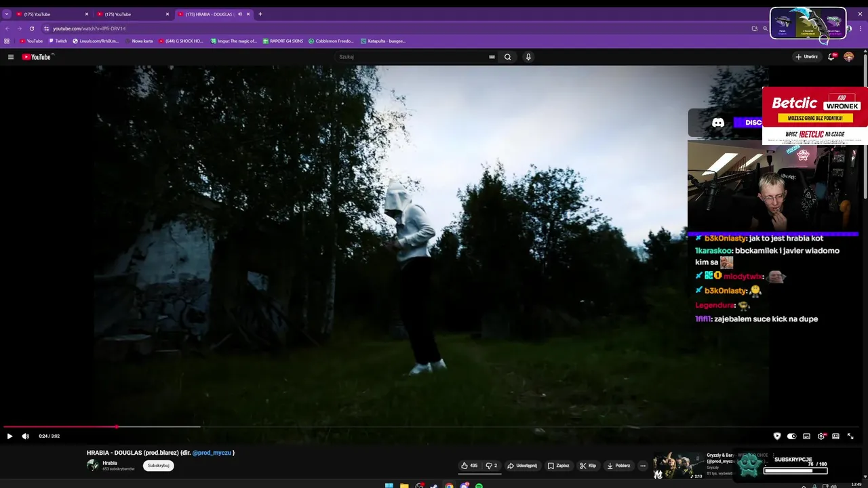This screenshot has width=868, height=488.
Task: Expand the tab search dropdown arrow
Action: [x=7, y=14]
